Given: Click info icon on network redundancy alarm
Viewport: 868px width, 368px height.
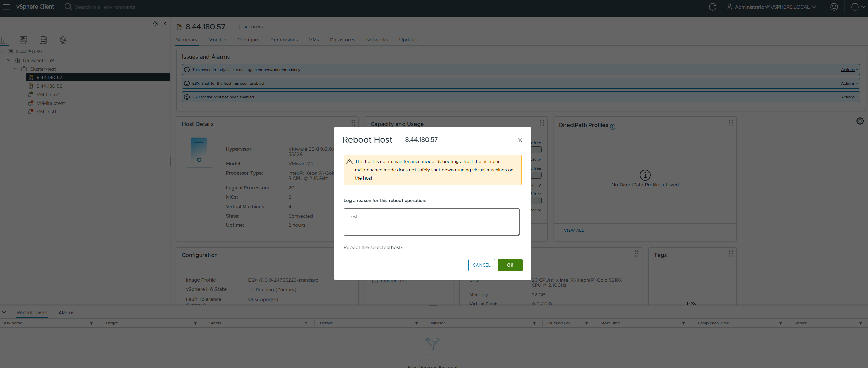Looking at the screenshot, I should pos(187,70).
